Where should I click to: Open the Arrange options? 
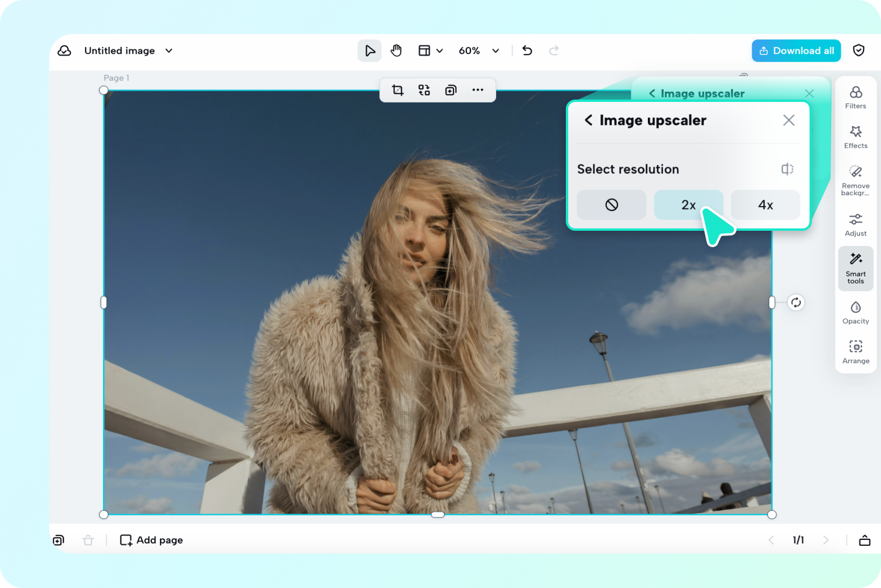855,353
